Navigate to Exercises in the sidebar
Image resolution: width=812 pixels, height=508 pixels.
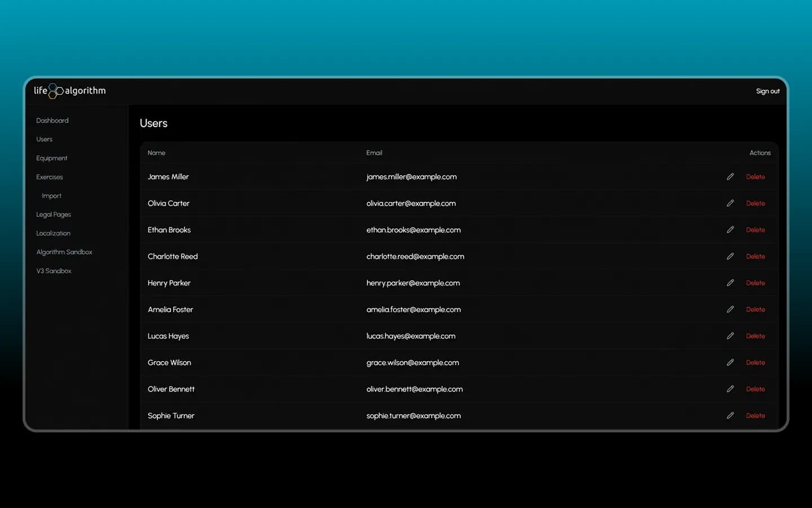click(50, 177)
